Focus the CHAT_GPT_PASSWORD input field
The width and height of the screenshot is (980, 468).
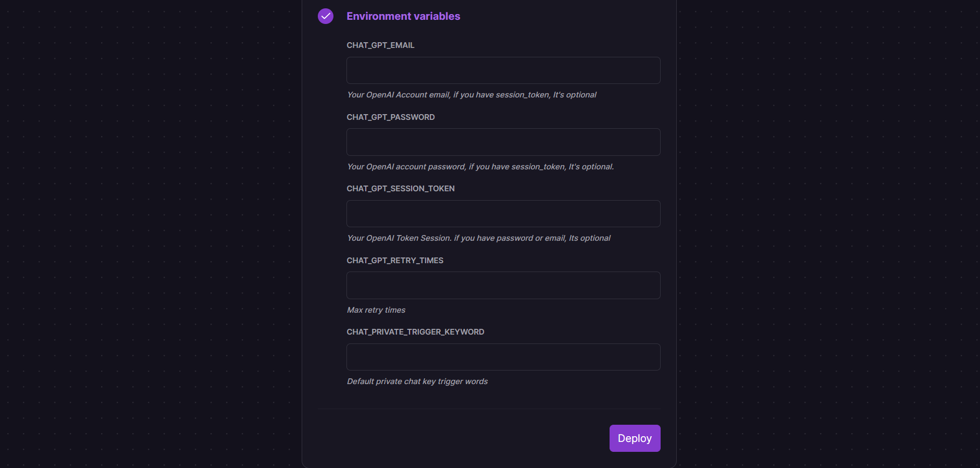[x=503, y=142]
